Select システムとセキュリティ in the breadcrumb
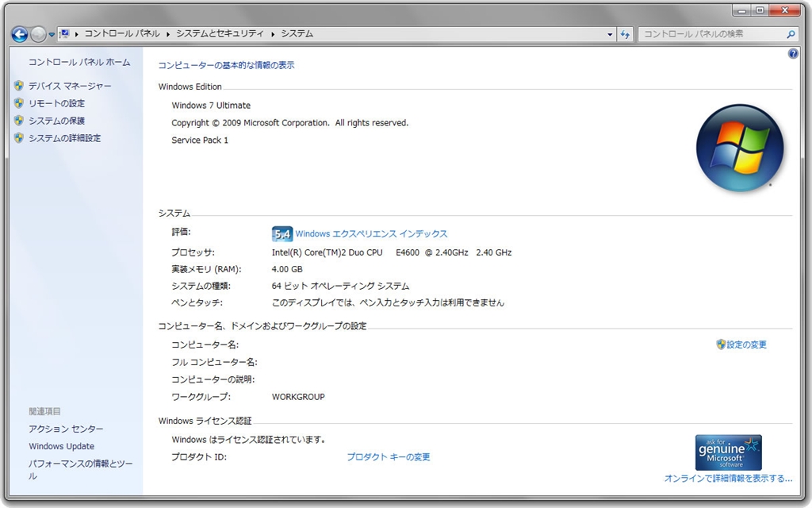 click(x=220, y=33)
